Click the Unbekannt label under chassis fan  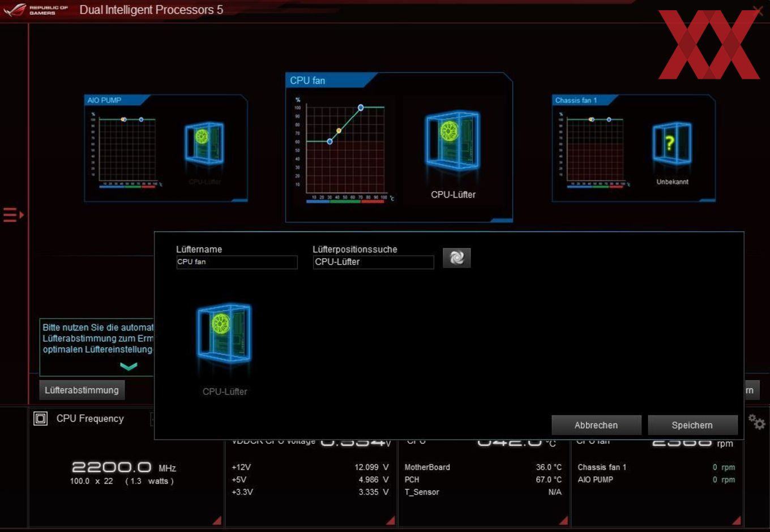672,182
